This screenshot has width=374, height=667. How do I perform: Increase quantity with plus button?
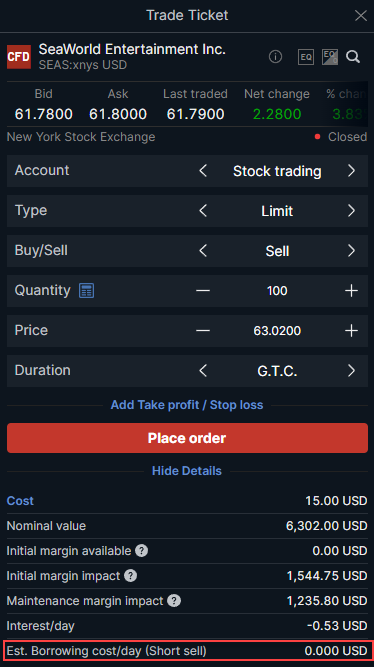[351, 291]
